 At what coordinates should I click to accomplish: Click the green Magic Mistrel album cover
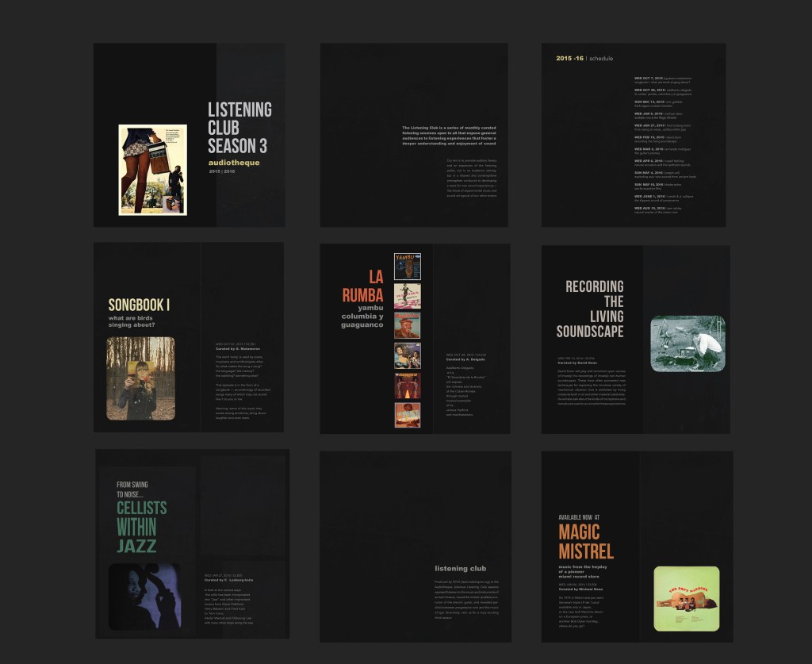[x=686, y=598]
